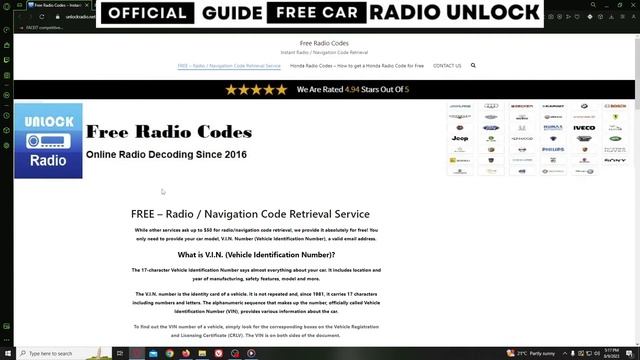Screen dimensions: 640x360
Task: Click the 'What is V.I.N.' heading
Action: [256, 255]
